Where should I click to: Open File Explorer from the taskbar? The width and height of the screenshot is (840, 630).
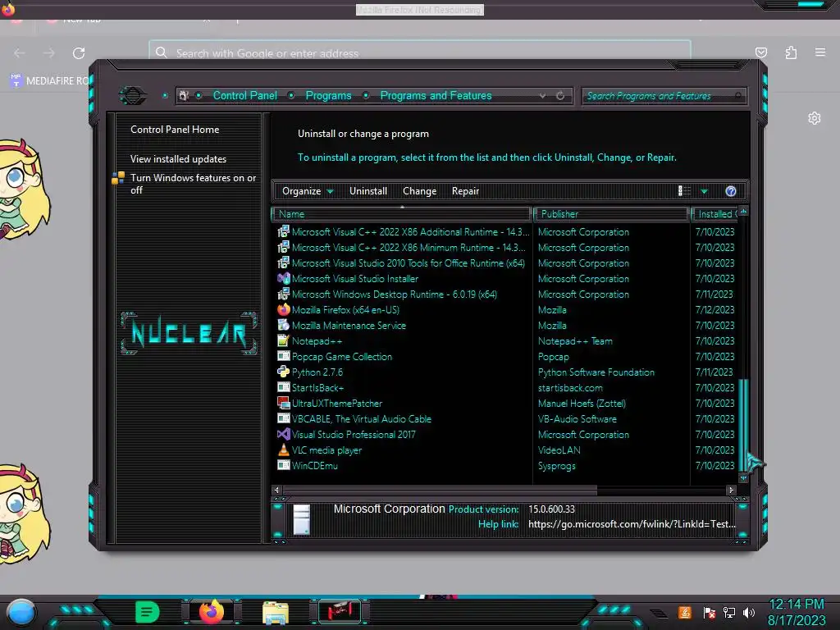[276, 613]
